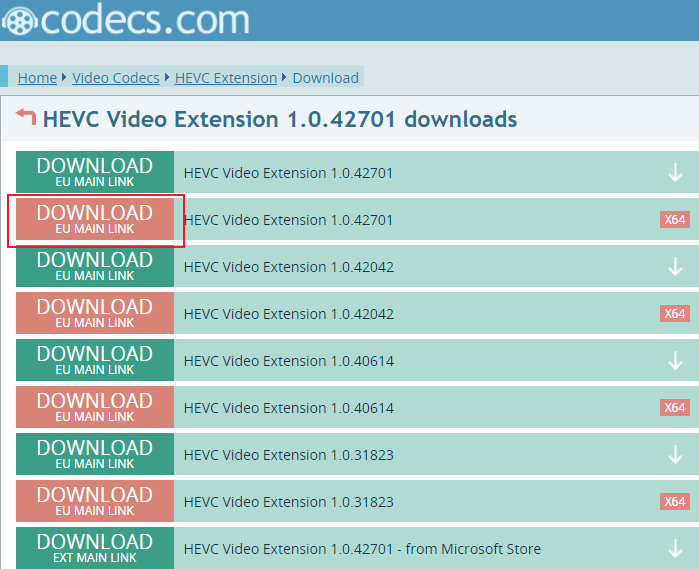This screenshot has height=569, width=699.
Task: Click red DOWNLOAD button for 1.0.42701 X64
Action: (x=95, y=219)
